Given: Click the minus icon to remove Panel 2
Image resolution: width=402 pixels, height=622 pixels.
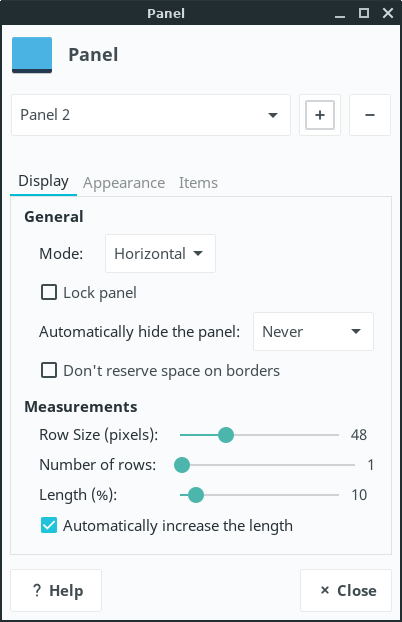Looking at the screenshot, I should tap(370, 115).
